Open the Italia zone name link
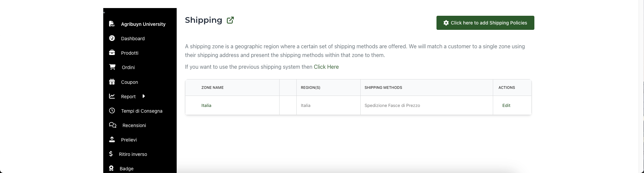 click(x=206, y=105)
